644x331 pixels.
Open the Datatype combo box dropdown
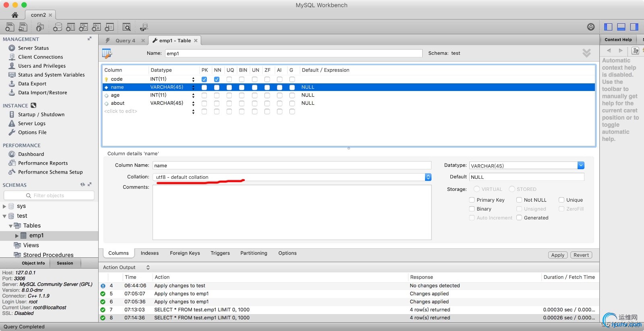coord(581,165)
